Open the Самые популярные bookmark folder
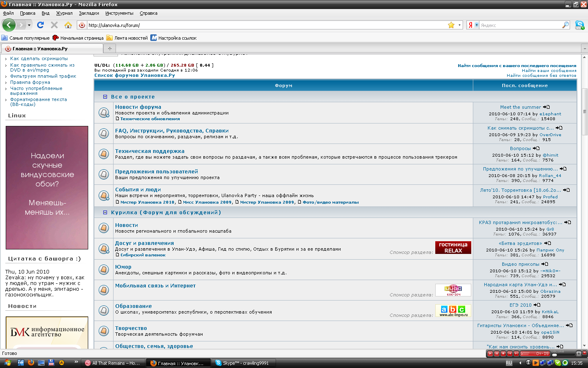Viewport: 588px width, 368px height. pos(25,38)
